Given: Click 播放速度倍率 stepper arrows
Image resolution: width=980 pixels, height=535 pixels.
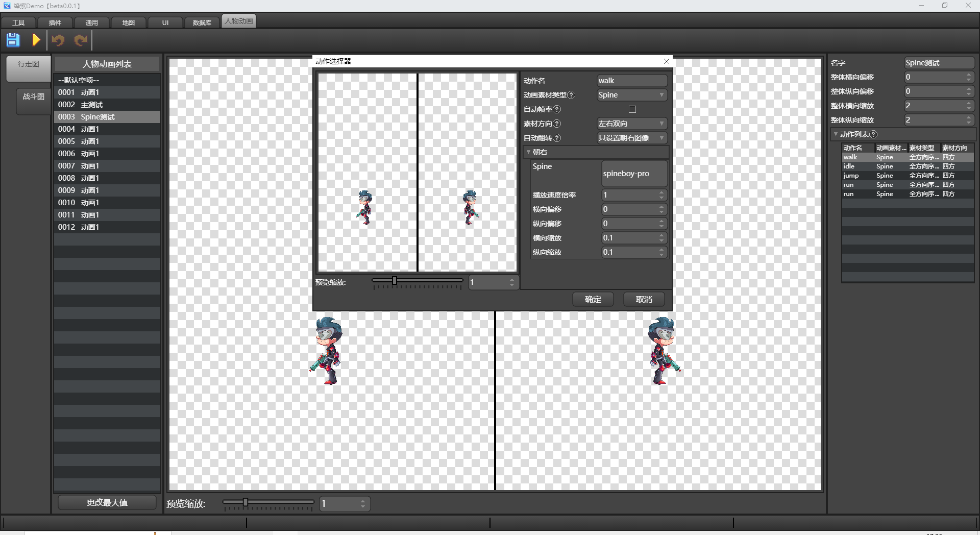Looking at the screenshot, I should pyautogui.click(x=661, y=195).
